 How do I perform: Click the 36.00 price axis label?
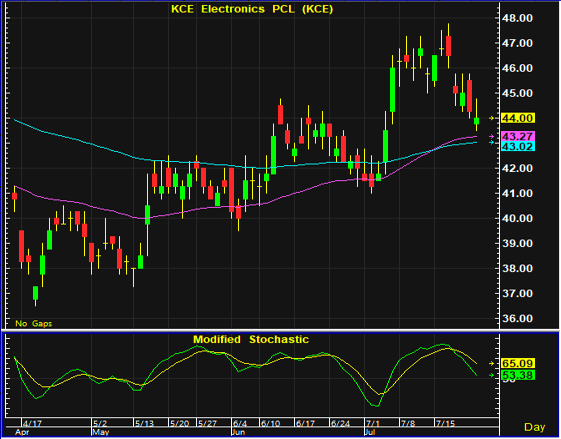[518, 318]
